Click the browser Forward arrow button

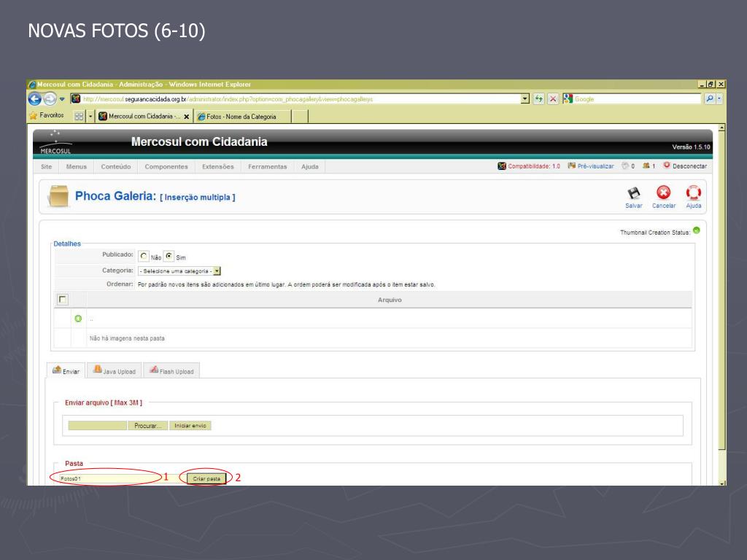tap(50, 99)
